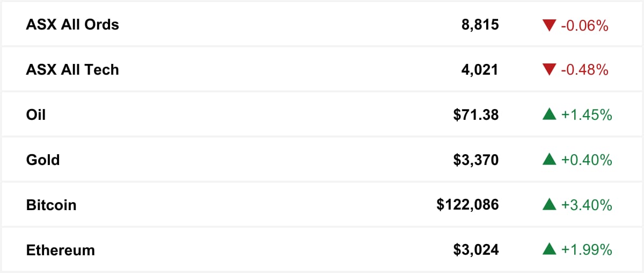Click the red down triangle beside ASX All Tech
The image size is (644, 273).
tap(549, 70)
